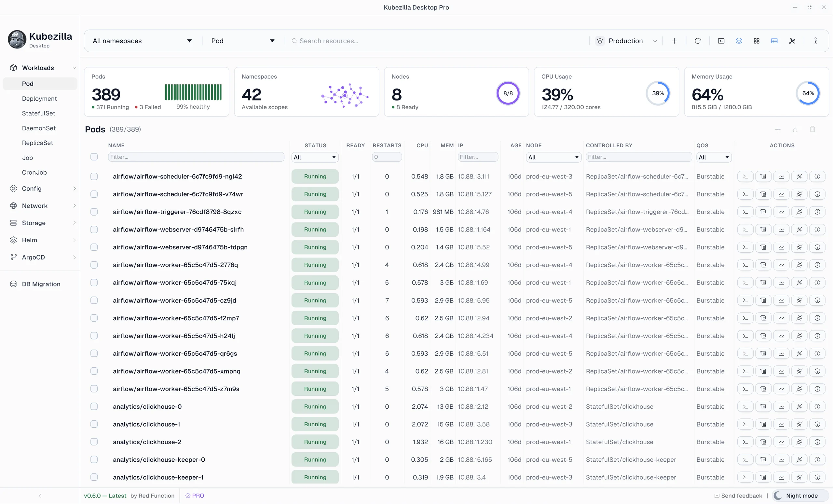
Task: Open the All namespaces dropdown
Action: [142, 41]
